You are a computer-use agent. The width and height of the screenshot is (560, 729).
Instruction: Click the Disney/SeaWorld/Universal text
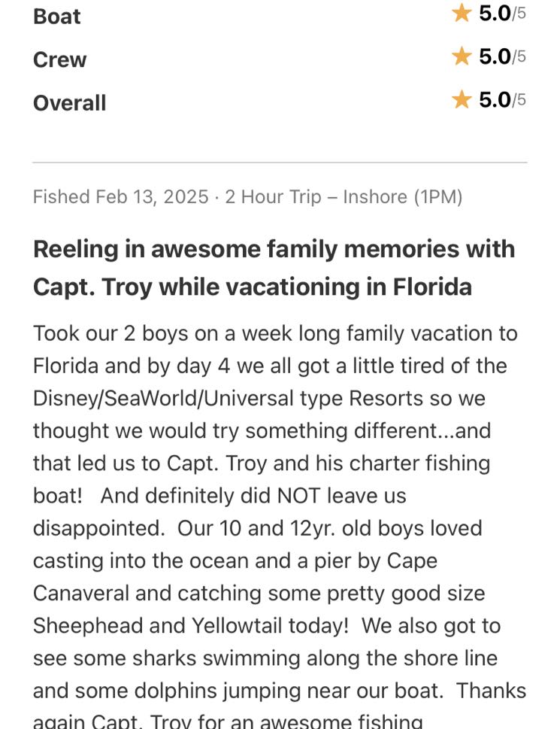pyautogui.click(x=187, y=399)
